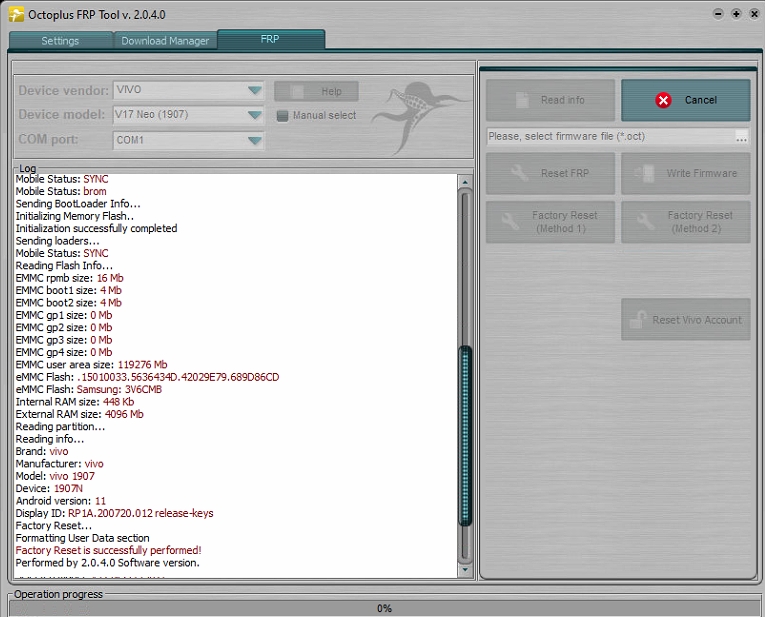The width and height of the screenshot is (765, 617).
Task: Click the Operation progress bar at 0%
Action: click(383, 608)
